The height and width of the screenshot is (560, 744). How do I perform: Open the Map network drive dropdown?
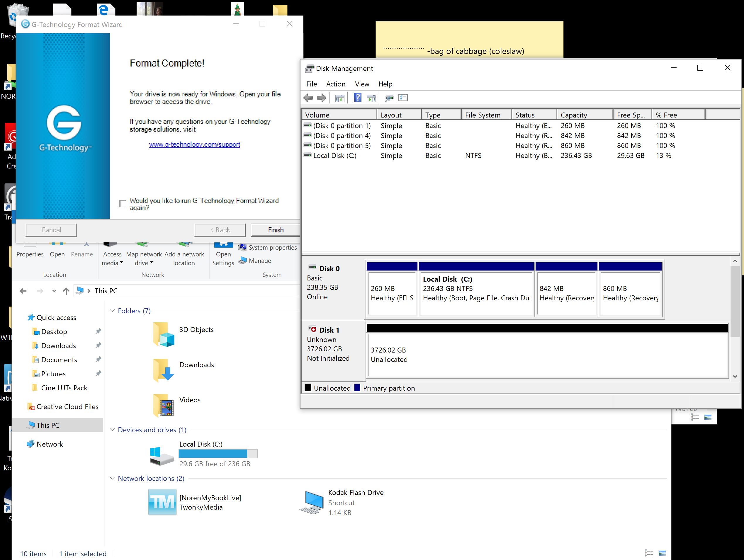(144, 263)
